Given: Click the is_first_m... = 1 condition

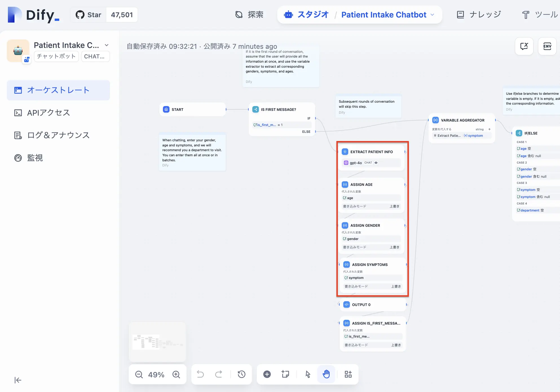Looking at the screenshot, I should 282,125.
